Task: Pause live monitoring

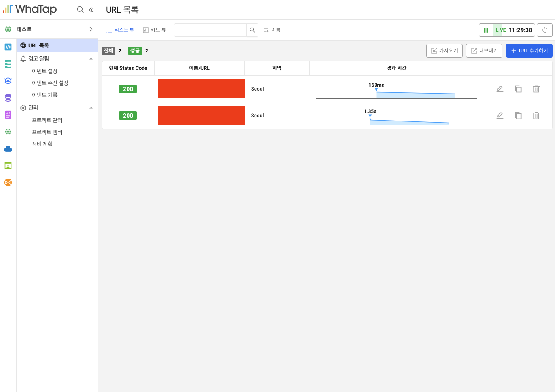Action: (486, 30)
